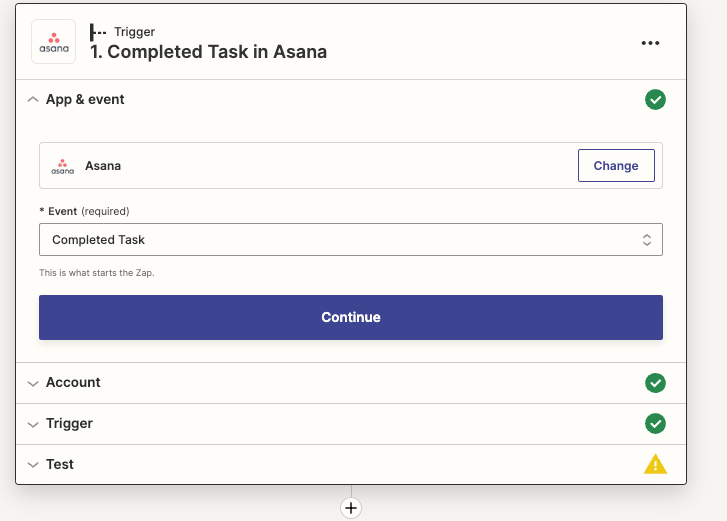
Task: Click small Asana icon in app field
Action: pos(63,166)
